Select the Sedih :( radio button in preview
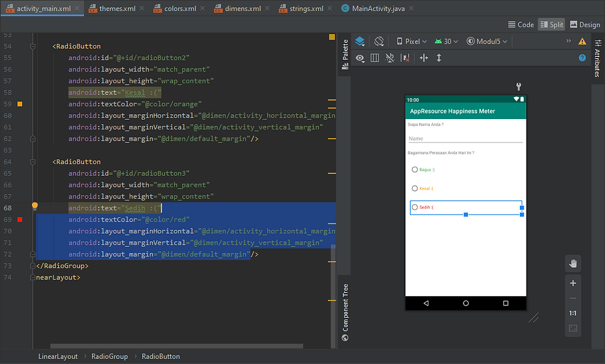605x364 pixels. (415, 207)
